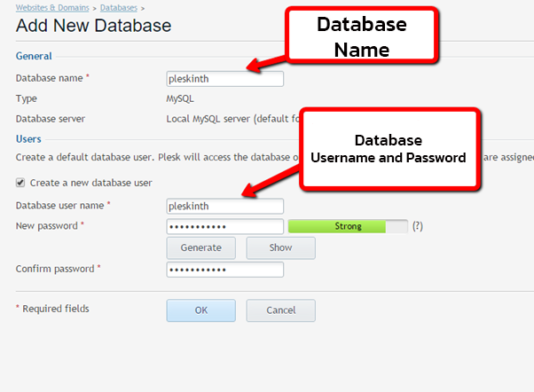Viewport: 534px width, 392px height.
Task: Click Show to reveal the password
Action: pyautogui.click(x=280, y=247)
